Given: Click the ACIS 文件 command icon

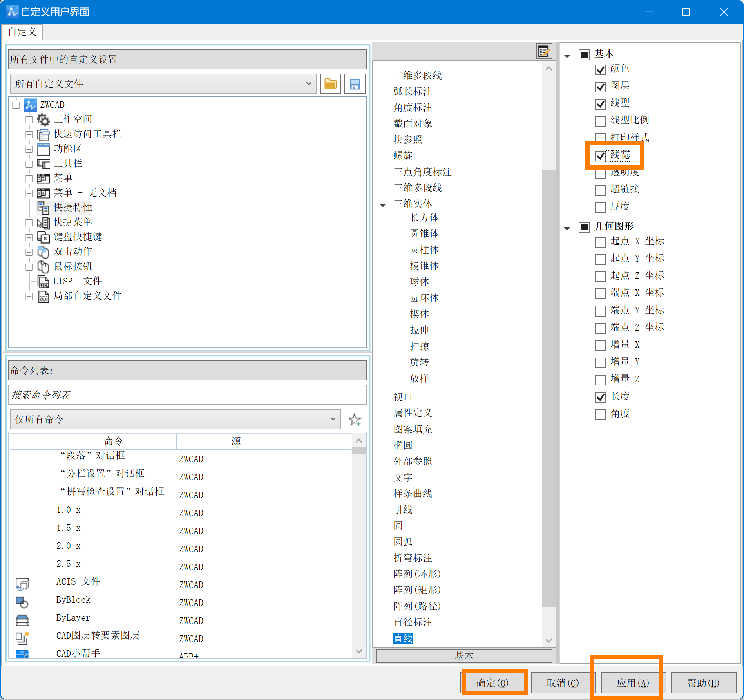Looking at the screenshot, I should [x=22, y=584].
